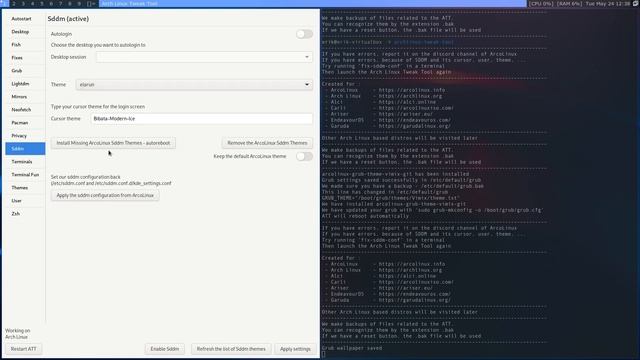Select the highlighted Sddm sidebar item
The height and width of the screenshot is (360, 640).
tap(25, 149)
